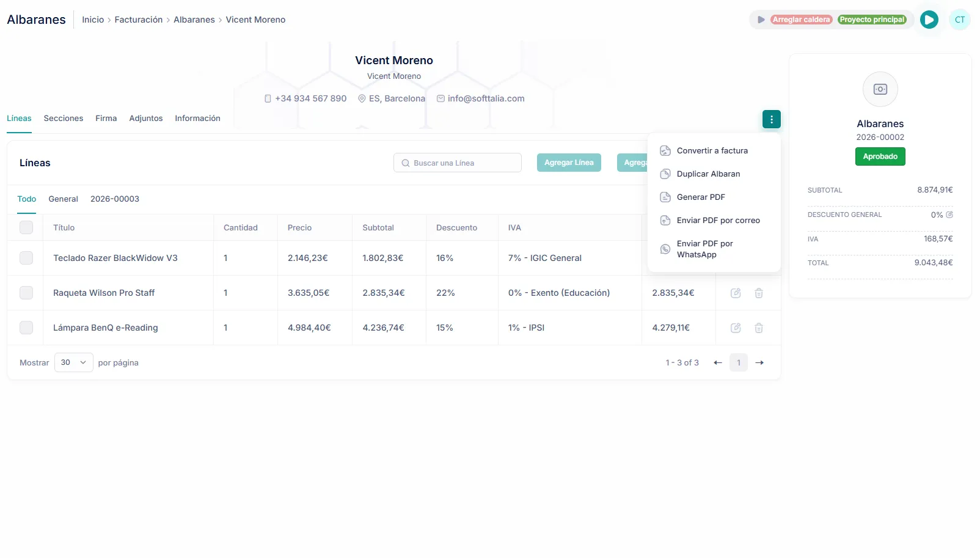Expand the rows per page dropdown

73,362
